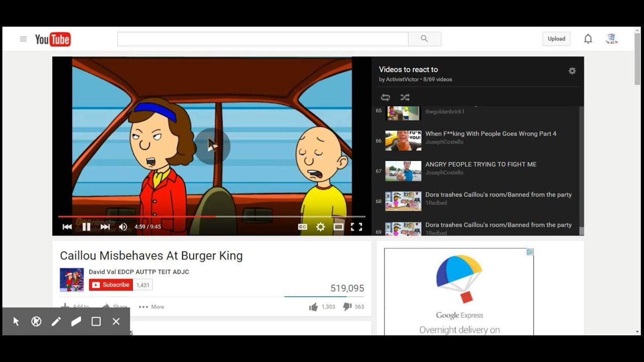Pause the video
Viewport: 644px width, 362px height.
click(86, 227)
